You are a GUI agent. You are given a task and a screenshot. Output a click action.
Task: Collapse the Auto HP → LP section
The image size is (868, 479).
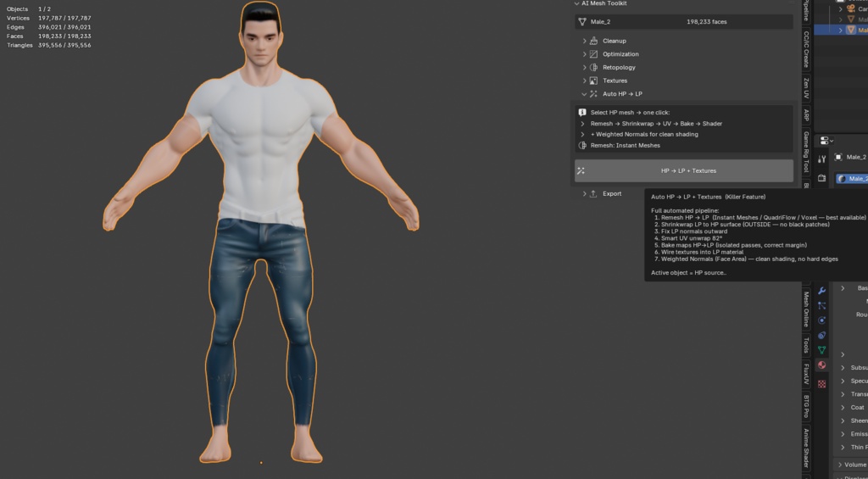584,94
